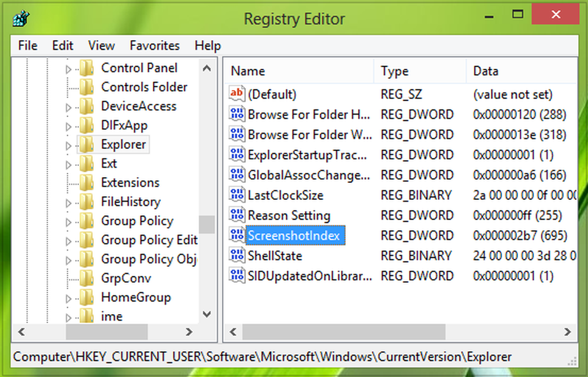
Task: Open the View menu
Action: click(x=101, y=46)
